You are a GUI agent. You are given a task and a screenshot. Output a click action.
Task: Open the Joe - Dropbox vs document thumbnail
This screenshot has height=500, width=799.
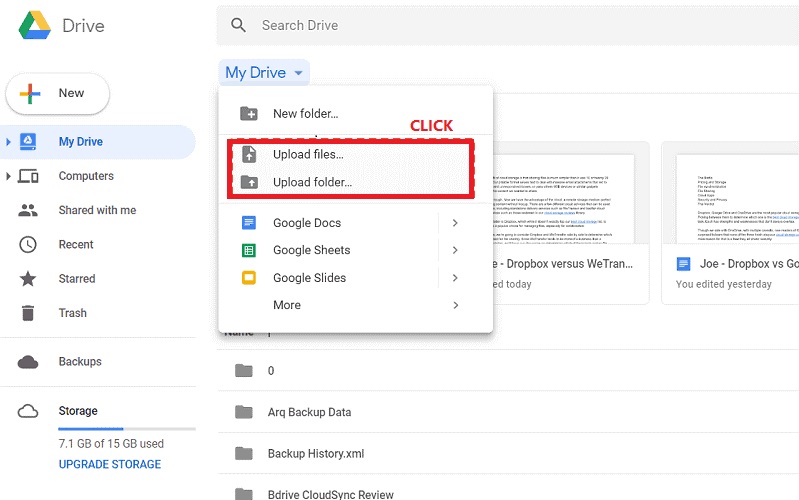(738, 199)
